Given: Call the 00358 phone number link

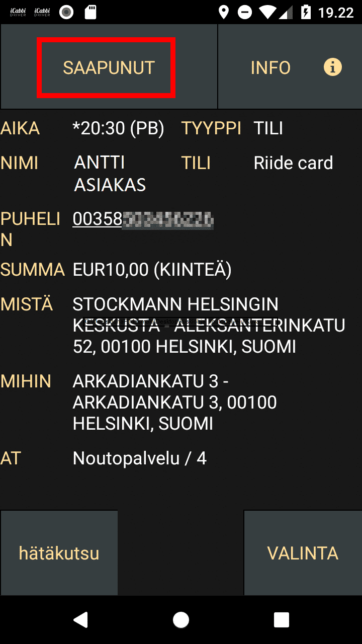Looking at the screenshot, I should [143, 219].
